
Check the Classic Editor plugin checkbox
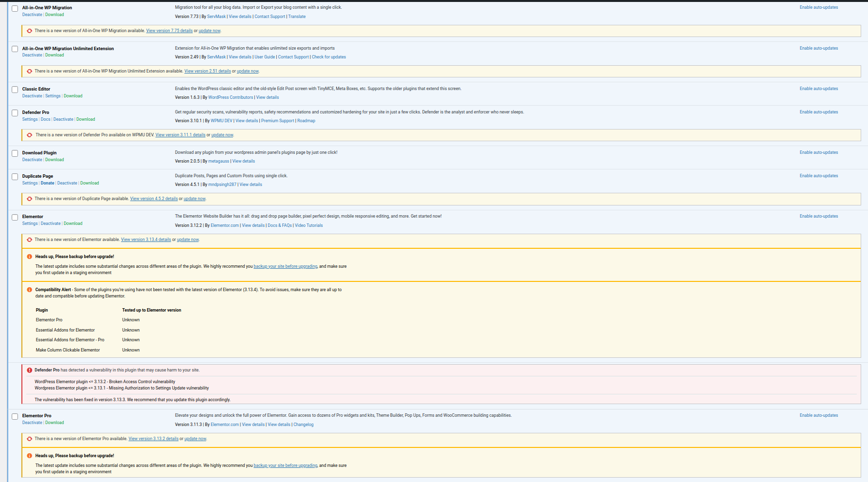click(x=15, y=90)
